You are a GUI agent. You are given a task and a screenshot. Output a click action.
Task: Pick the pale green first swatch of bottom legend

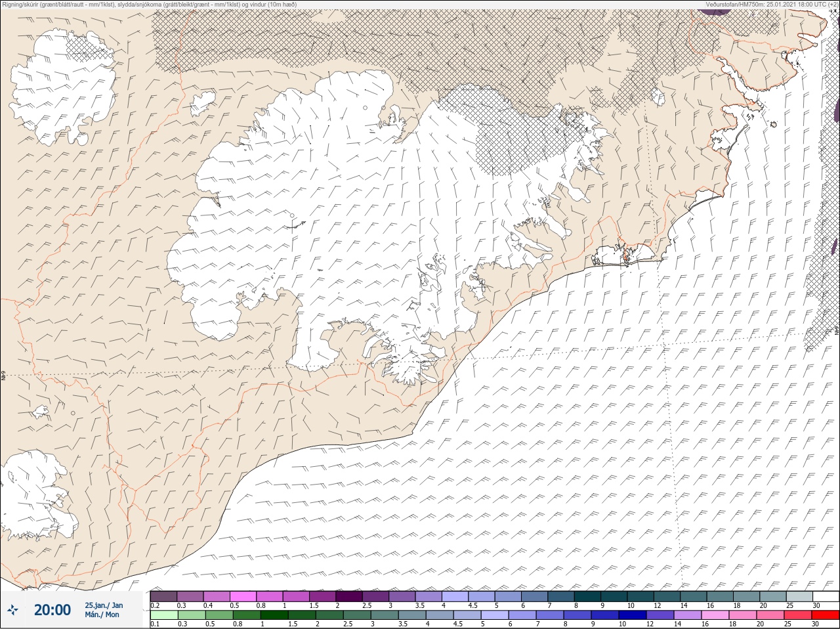pos(164,615)
